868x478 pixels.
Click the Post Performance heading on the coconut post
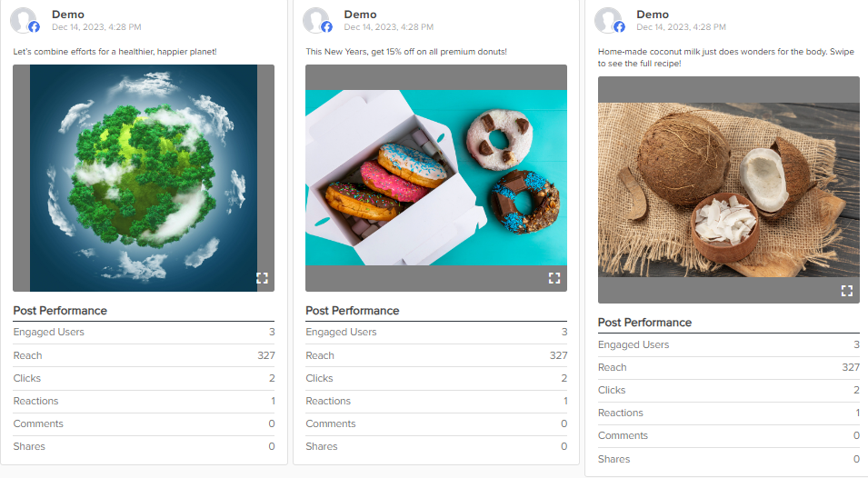click(x=645, y=323)
